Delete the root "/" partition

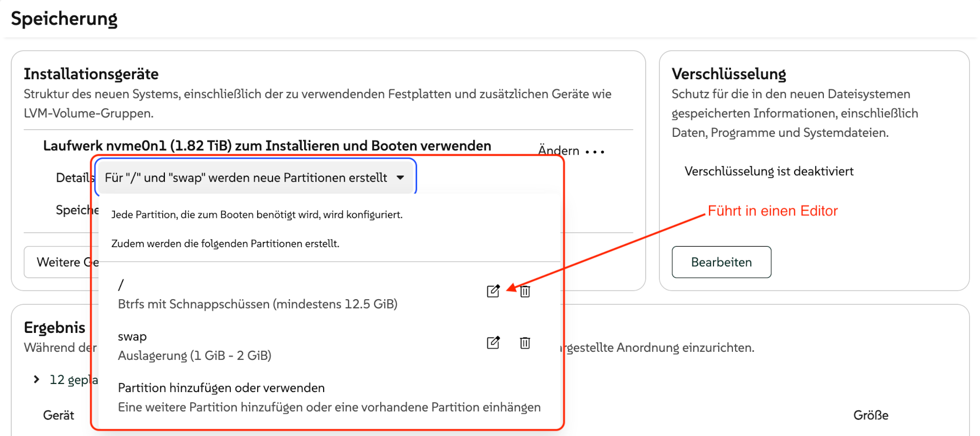(x=525, y=292)
